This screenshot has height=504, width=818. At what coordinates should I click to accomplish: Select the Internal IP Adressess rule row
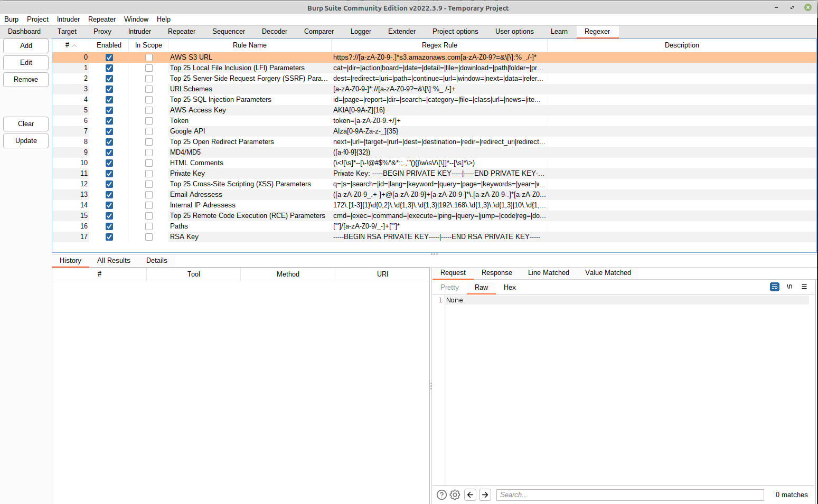[434, 205]
